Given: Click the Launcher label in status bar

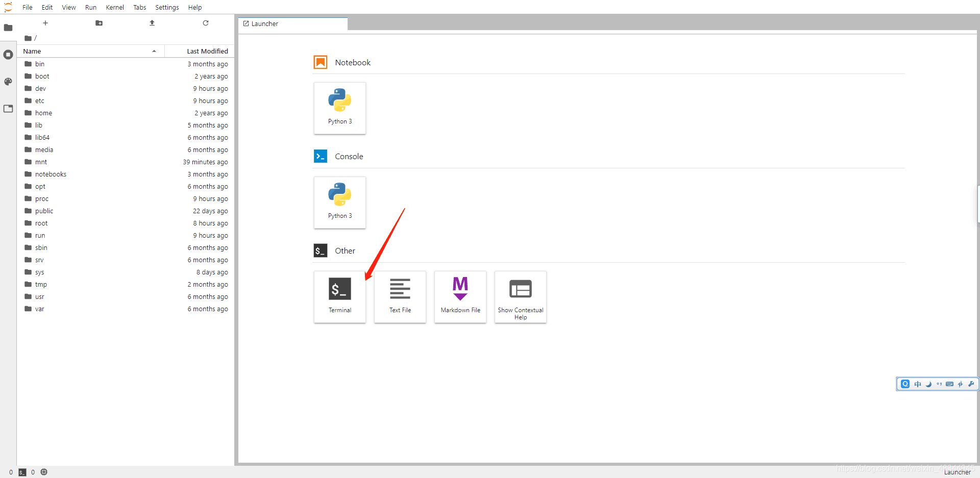Looking at the screenshot, I should [x=957, y=472].
